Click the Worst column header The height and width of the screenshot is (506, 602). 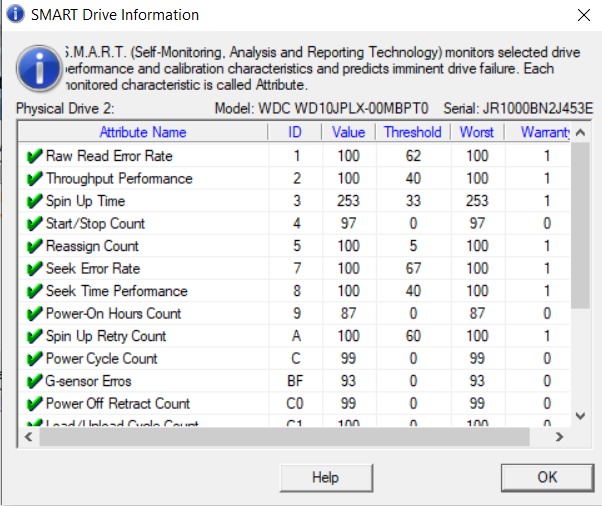(x=477, y=132)
